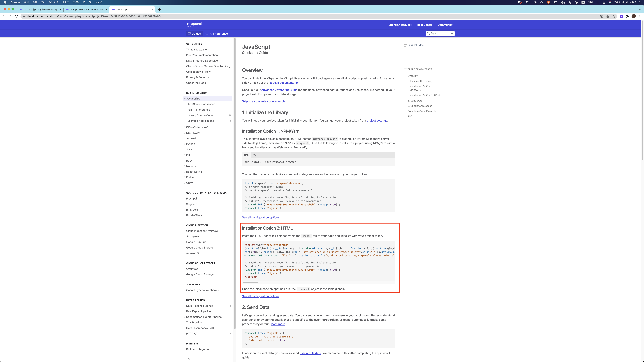This screenshot has width=644, height=362.
Task: Open Full API Reference sidebar page
Action: click(199, 110)
